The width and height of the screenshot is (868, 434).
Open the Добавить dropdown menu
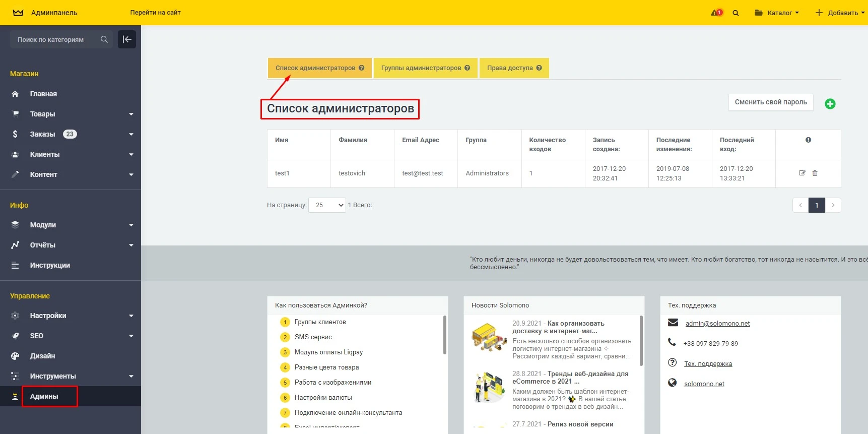[840, 13]
